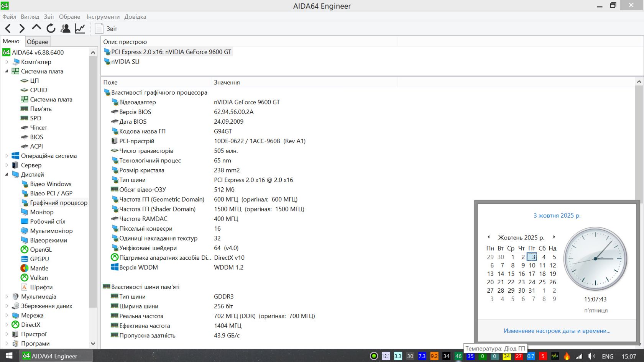Open the user/favorites person icon
This screenshot has width=644, height=362.
coord(66,28)
